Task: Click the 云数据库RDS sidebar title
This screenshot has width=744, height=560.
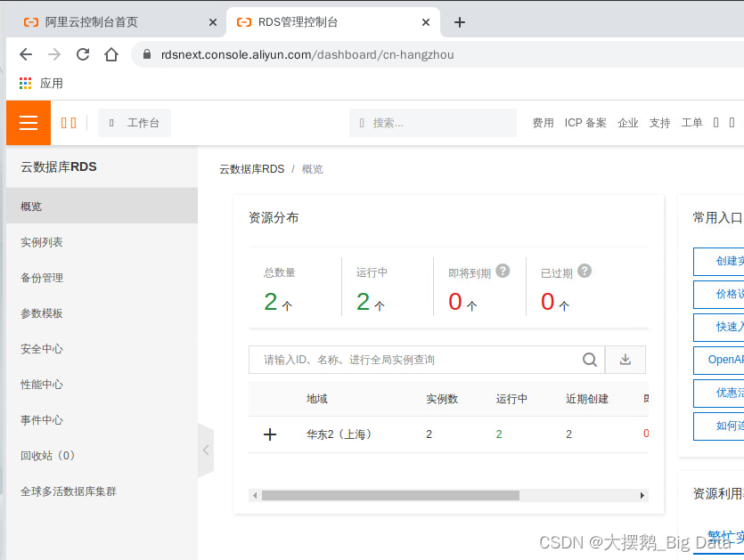Action: [59, 166]
